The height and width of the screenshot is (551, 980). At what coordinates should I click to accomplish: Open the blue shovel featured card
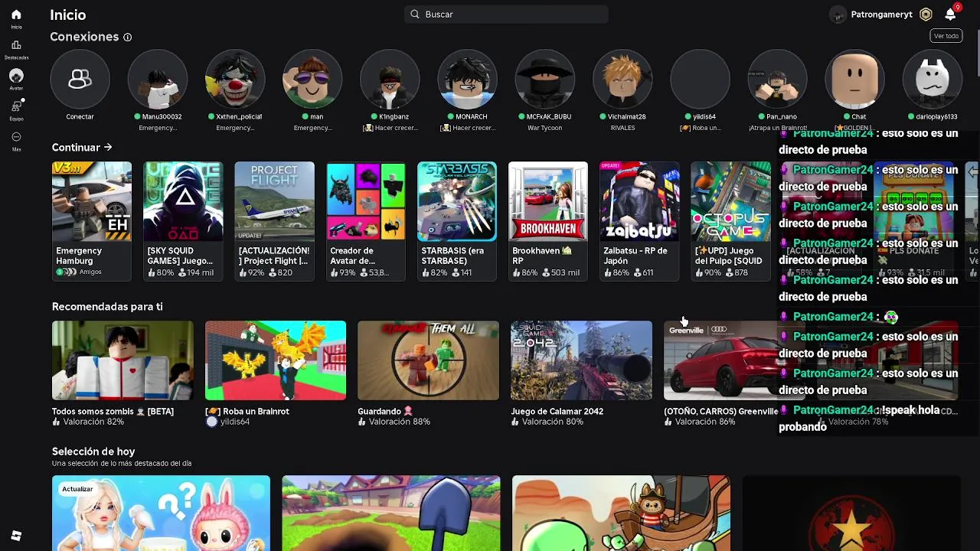[x=391, y=514]
